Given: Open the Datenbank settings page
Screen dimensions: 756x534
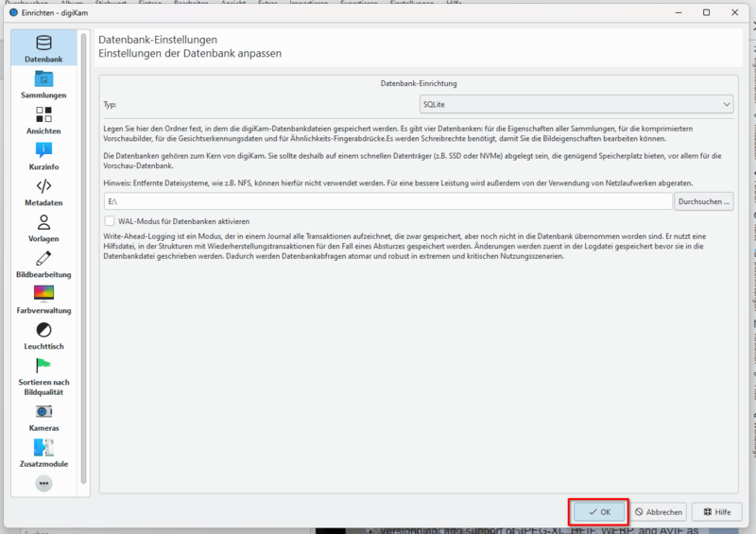Looking at the screenshot, I should [x=43, y=48].
